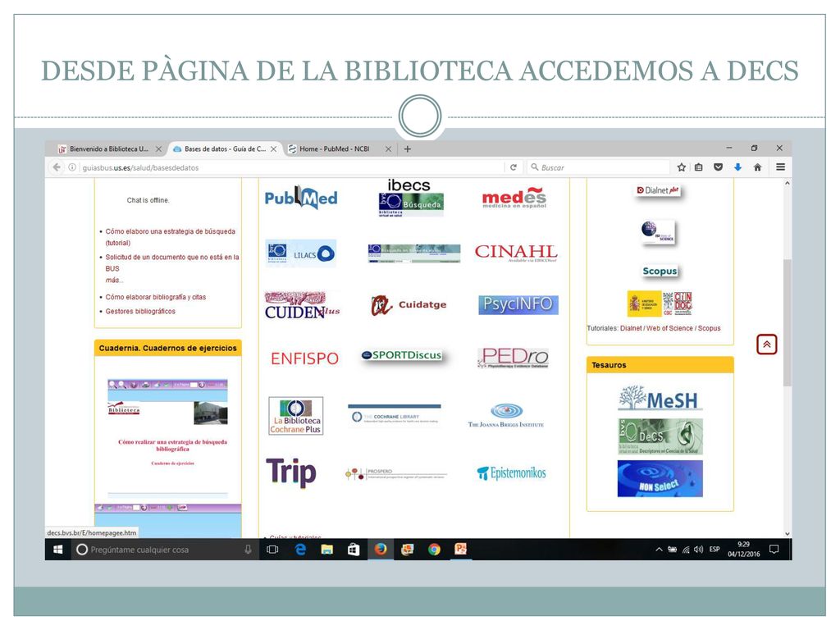Click the back-to-top arrow button
Image resolution: width=840 pixels, height=630 pixels.
point(767,345)
